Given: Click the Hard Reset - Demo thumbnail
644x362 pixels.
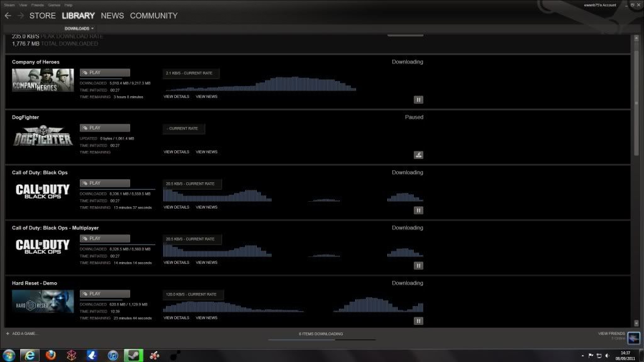Looking at the screenshot, I should [x=43, y=302].
